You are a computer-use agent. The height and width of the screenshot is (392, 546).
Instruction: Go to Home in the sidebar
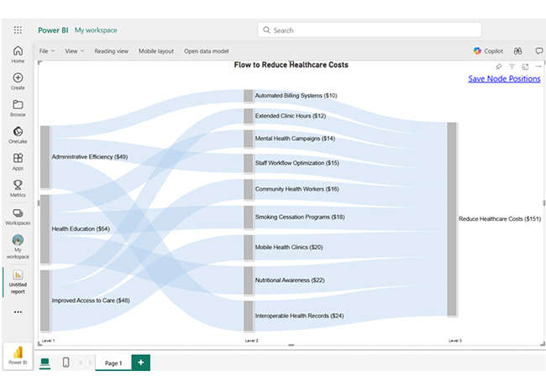18,55
